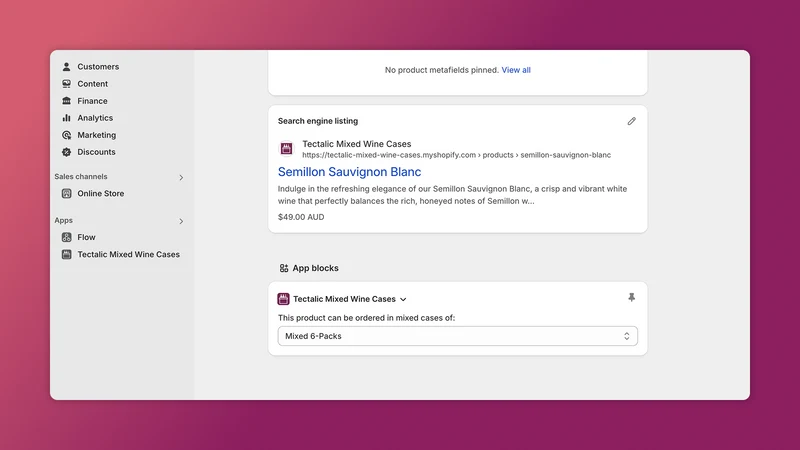Click the Apps heading label
Screen dimensions: 800x450
[64, 220]
